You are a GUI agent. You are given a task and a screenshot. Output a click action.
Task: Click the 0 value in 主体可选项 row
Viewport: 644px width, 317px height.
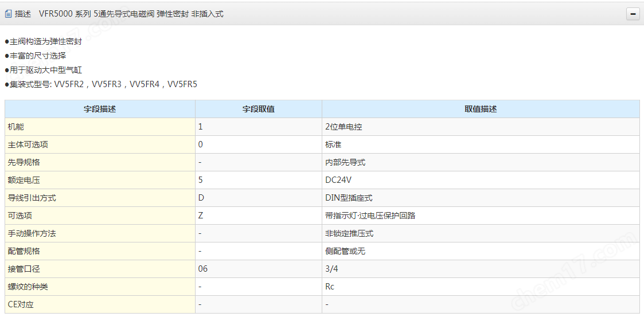(x=258, y=144)
